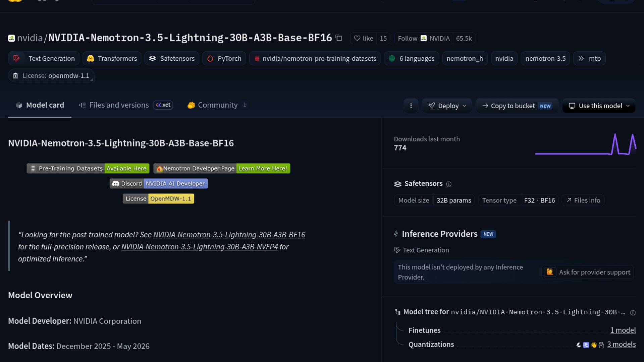Open Pre-Training Datasets Available Here badge
The image size is (644, 362).
click(x=88, y=168)
